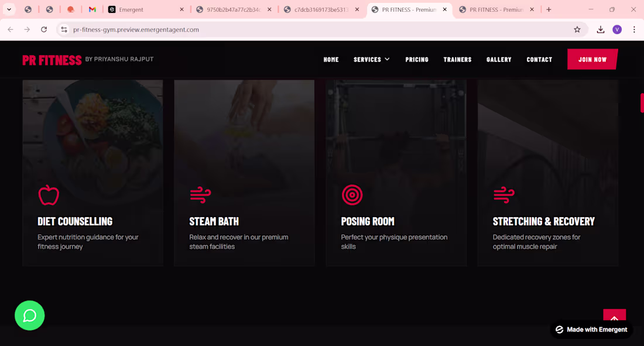Open the Chrome profile avatar V
This screenshot has width=644, height=346.
click(x=617, y=30)
